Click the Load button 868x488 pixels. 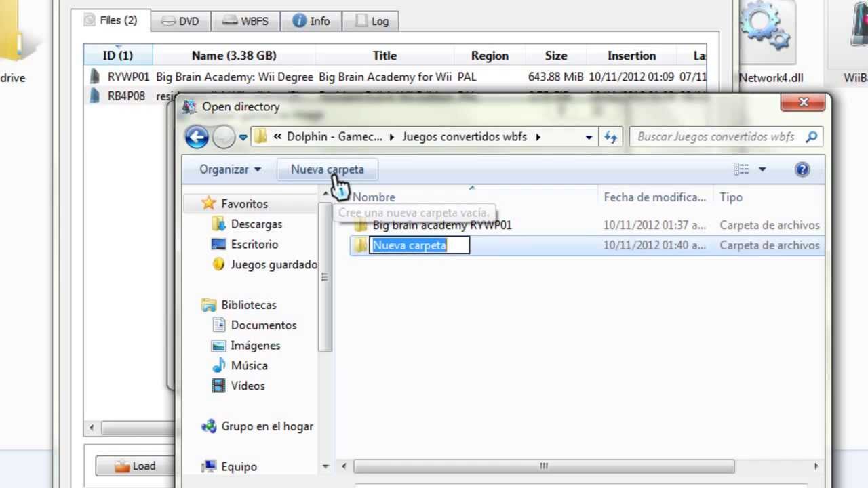click(x=135, y=466)
